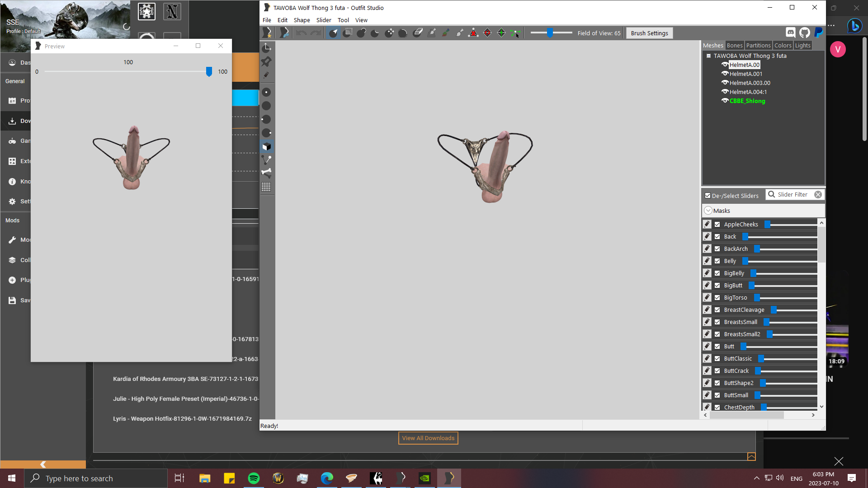
Task: Select the Move Vertex tool
Action: click(x=515, y=33)
